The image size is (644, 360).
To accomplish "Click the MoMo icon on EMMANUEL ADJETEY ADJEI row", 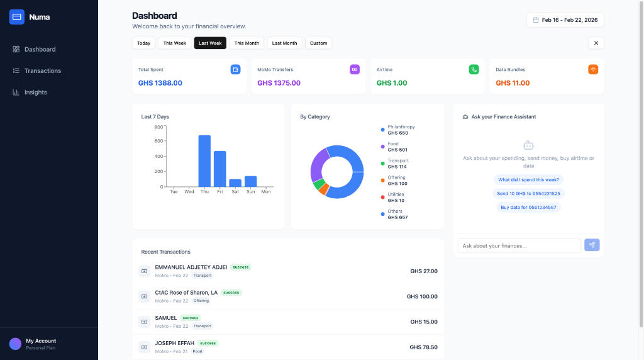I will pyautogui.click(x=144, y=271).
